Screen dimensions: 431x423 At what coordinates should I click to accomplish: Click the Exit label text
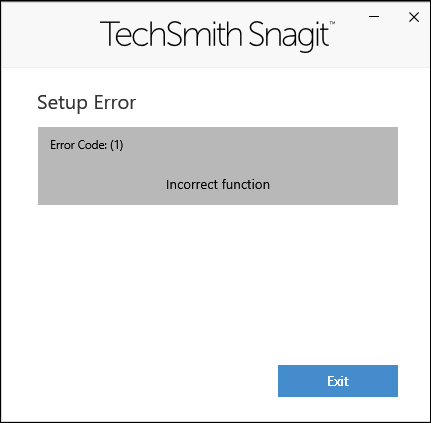(338, 381)
